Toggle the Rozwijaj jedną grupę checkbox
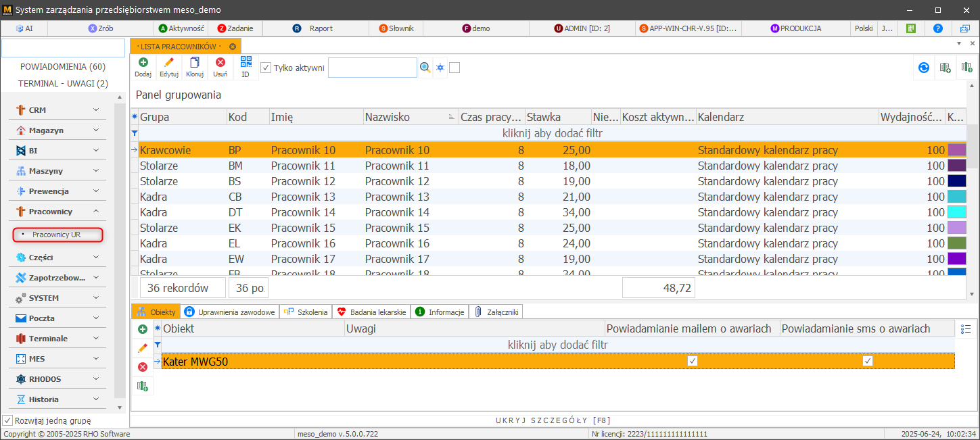 (x=7, y=420)
